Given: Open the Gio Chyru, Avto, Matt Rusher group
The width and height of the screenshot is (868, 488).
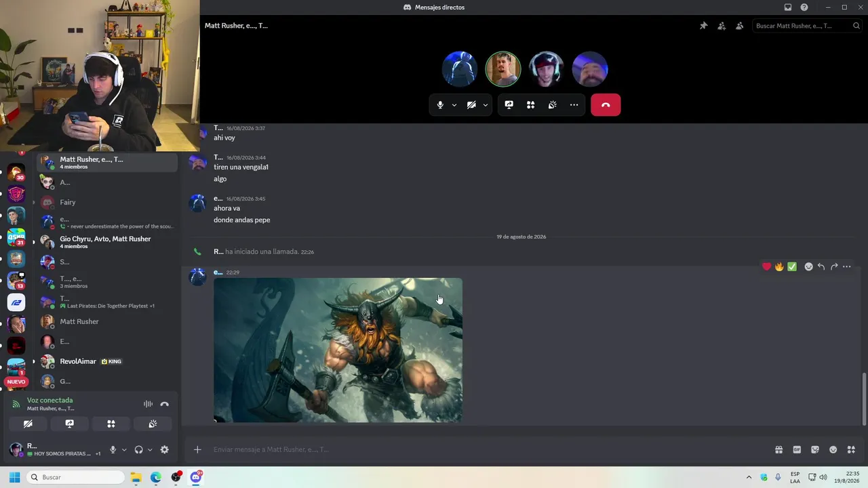Looking at the screenshot, I should click(x=107, y=242).
